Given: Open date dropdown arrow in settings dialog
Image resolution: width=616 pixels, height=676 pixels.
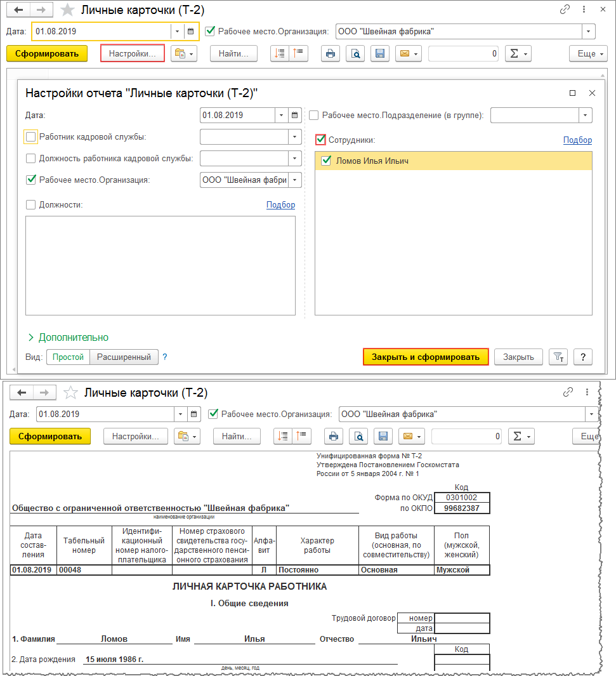Looking at the screenshot, I should 281,115.
